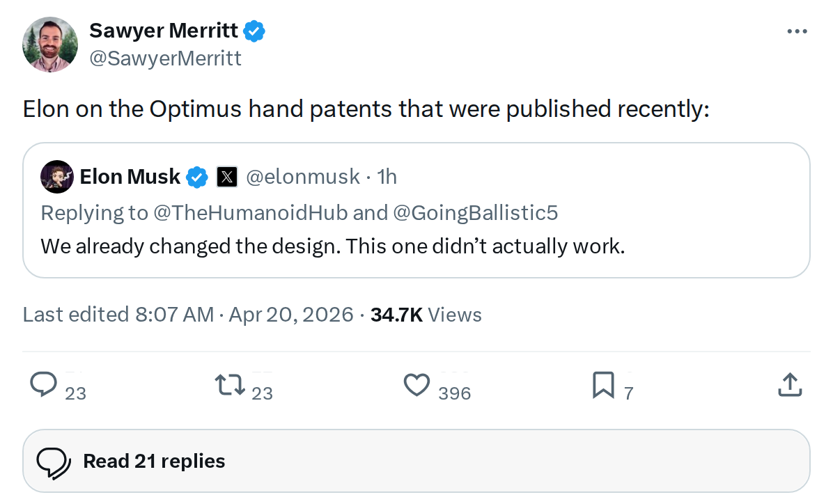Open the reply composer via speech bubble icon
Viewport: 833px width, 504px height.
[44, 385]
